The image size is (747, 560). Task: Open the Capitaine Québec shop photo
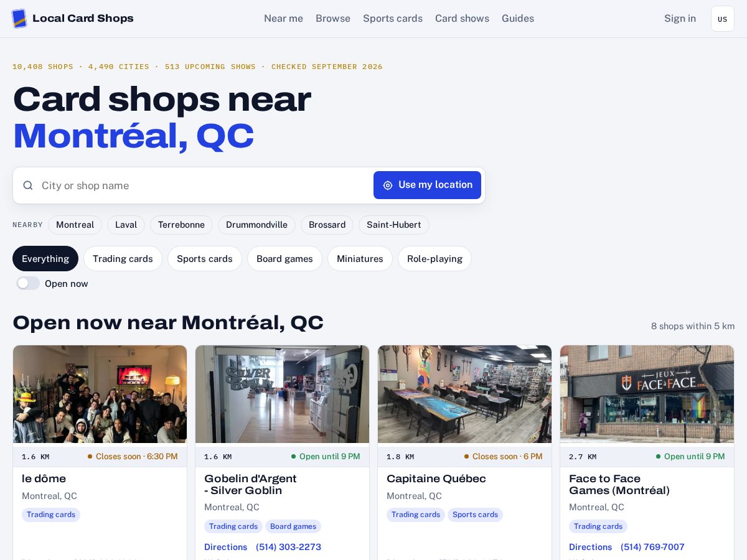coord(464,394)
